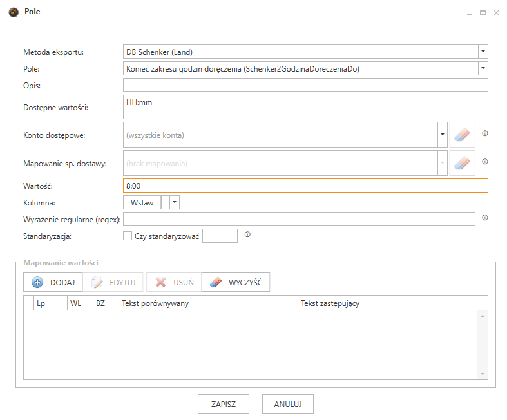
Task: Close the Pole window
Action: coord(496,13)
